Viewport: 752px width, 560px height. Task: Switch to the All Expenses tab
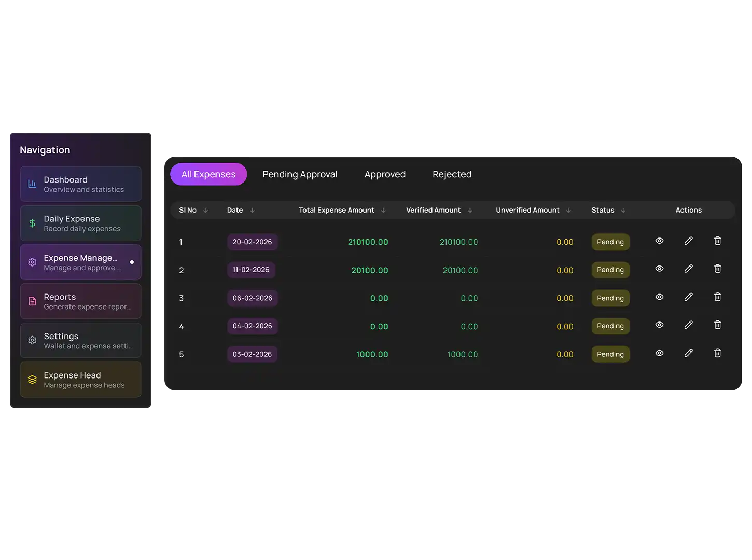click(x=208, y=174)
